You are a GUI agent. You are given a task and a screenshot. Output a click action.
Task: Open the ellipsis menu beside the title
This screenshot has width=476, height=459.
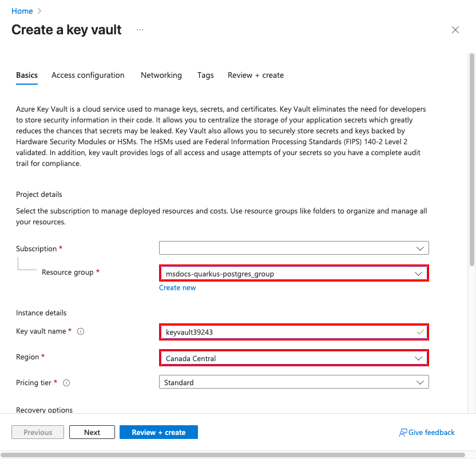point(140,30)
